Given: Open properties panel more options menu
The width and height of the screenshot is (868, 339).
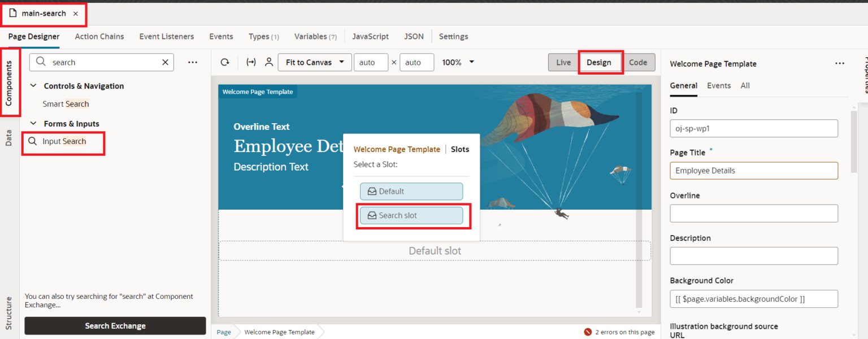Looking at the screenshot, I should coord(840,64).
